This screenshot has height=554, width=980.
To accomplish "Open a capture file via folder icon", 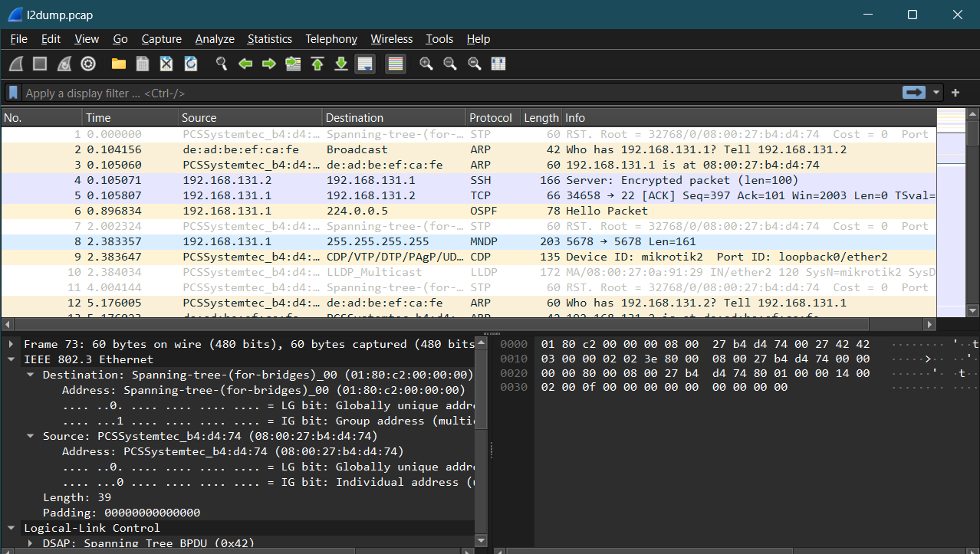I will (x=118, y=64).
